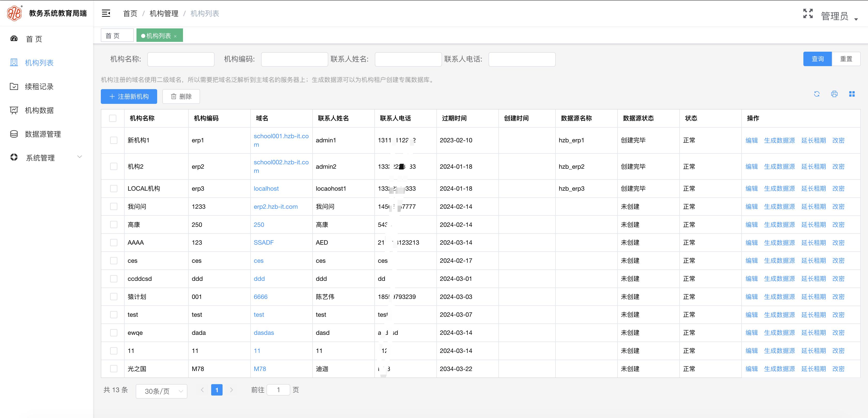
Task: Open 数据源管理 in the sidebar
Action: pyautogui.click(x=43, y=134)
